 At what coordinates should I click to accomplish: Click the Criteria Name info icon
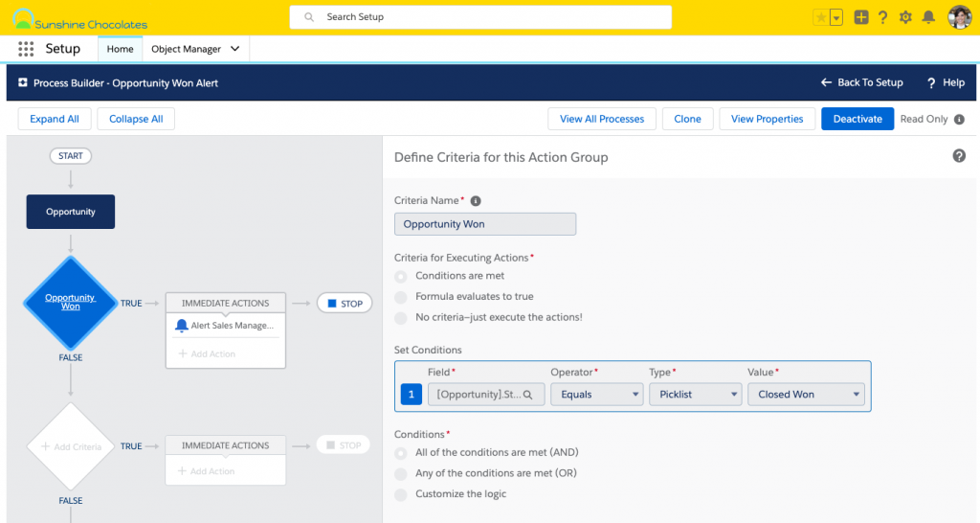pyautogui.click(x=476, y=201)
